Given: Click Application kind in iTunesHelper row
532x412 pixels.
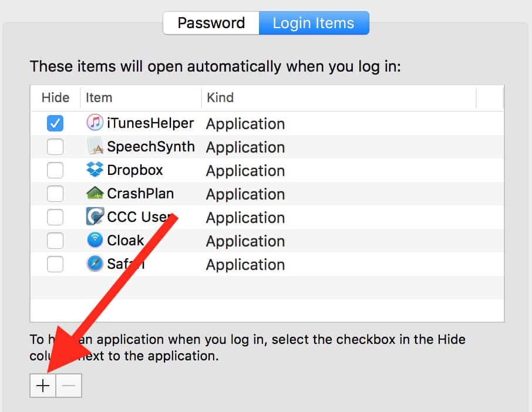Looking at the screenshot, I should pyautogui.click(x=245, y=124).
